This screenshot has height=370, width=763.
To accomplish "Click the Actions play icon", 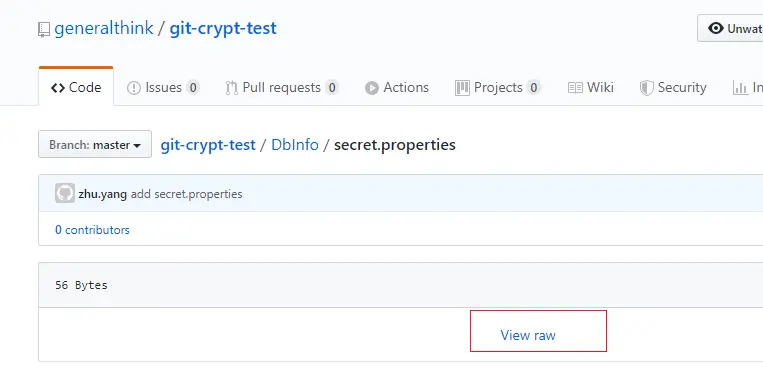I will 372,88.
